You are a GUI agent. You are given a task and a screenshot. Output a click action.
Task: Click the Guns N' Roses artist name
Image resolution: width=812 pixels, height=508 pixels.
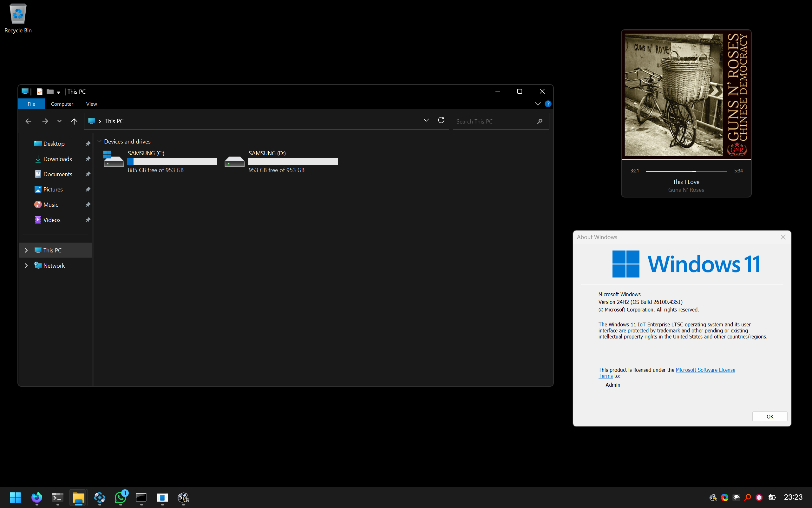(686, 190)
